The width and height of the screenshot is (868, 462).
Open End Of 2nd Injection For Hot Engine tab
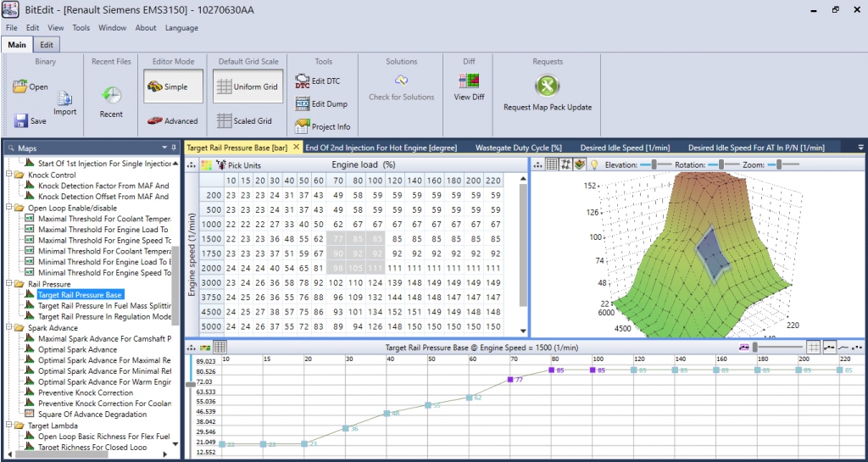381,148
